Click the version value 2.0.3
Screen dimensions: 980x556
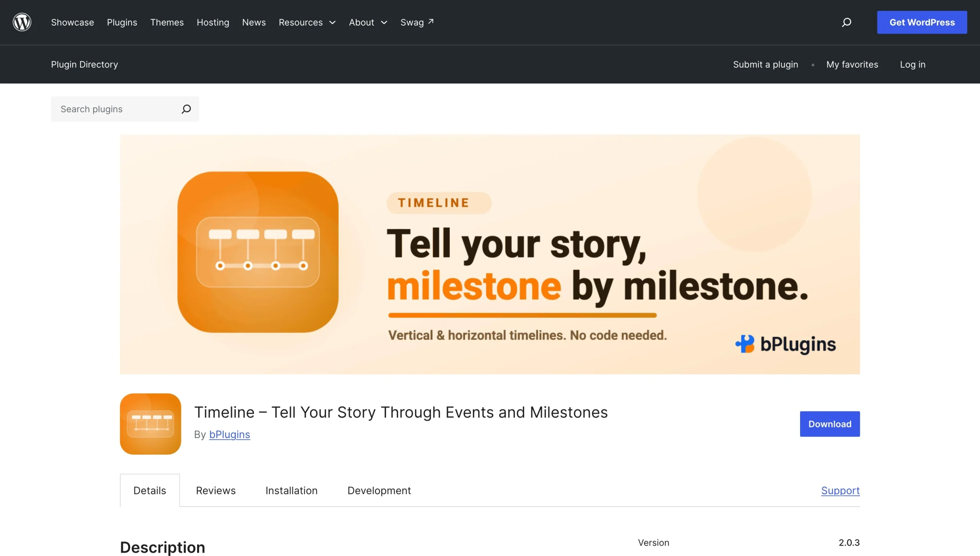point(849,542)
